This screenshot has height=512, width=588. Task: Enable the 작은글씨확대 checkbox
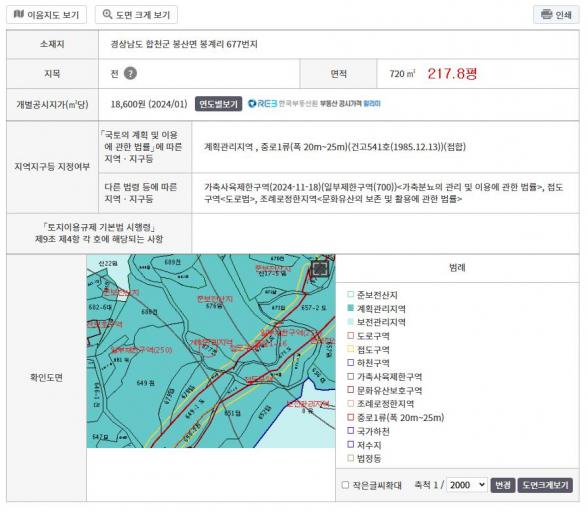pyautogui.click(x=345, y=485)
